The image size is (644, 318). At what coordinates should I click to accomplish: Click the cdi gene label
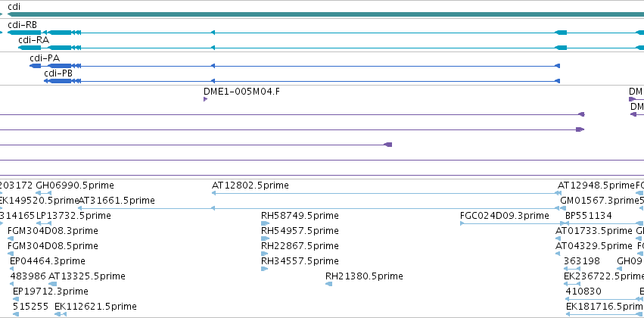(14, 7)
